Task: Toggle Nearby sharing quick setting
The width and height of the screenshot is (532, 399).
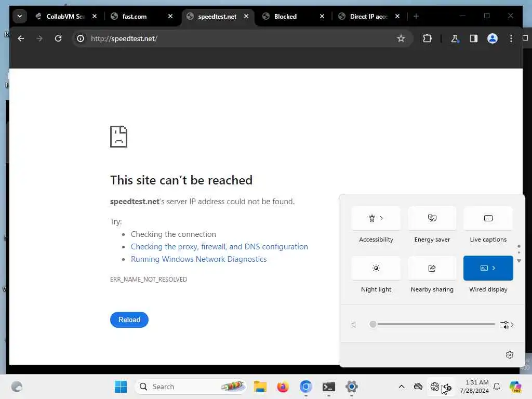Action: coord(432,269)
